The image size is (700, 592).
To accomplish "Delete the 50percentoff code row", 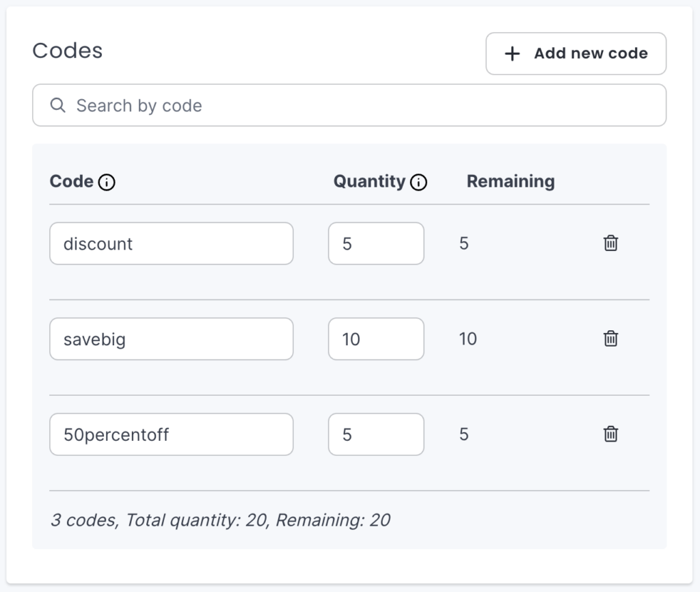I will [610, 434].
